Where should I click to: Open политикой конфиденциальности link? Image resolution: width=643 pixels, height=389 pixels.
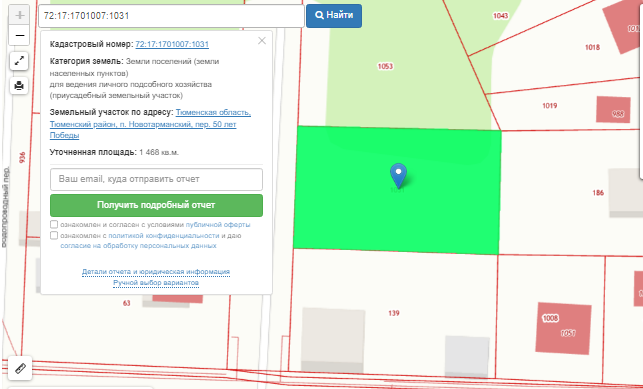pyautogui.click(x=164, y=236)
